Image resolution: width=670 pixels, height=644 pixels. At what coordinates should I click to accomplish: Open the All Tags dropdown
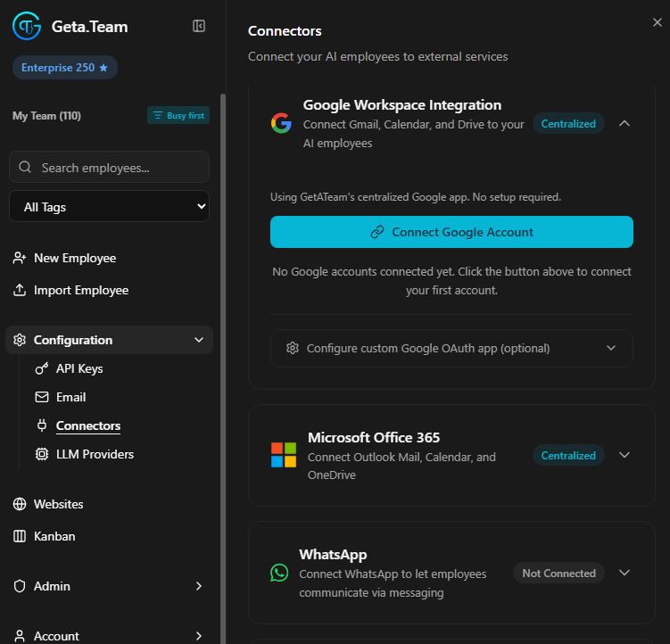pyautogui.click(x=110, y=206)
